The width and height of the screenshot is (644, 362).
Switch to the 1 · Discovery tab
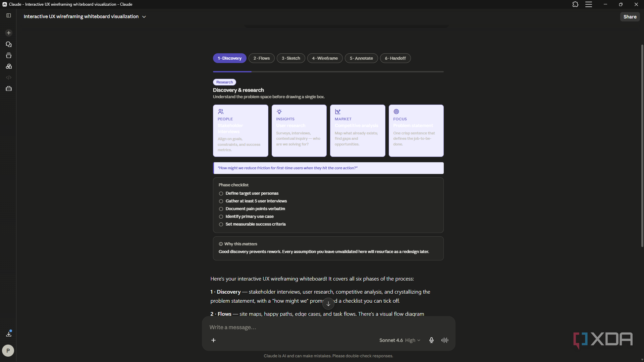click(x=229, y=58)
